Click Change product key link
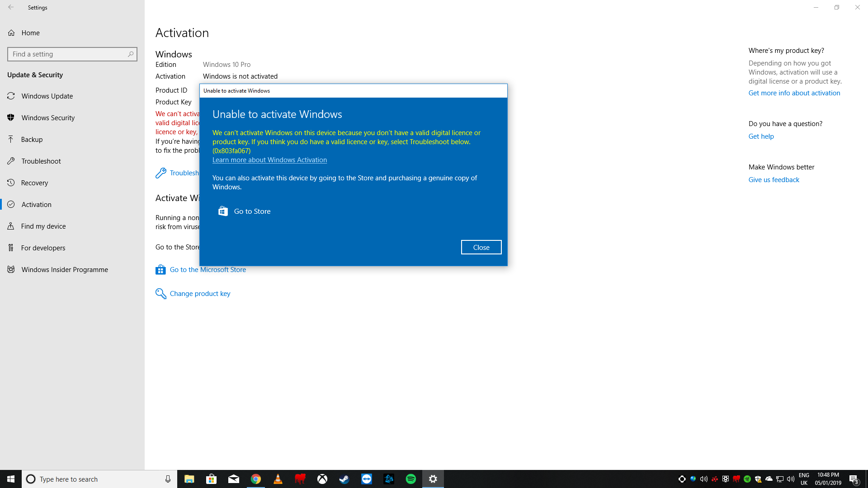 click(200, 294)
